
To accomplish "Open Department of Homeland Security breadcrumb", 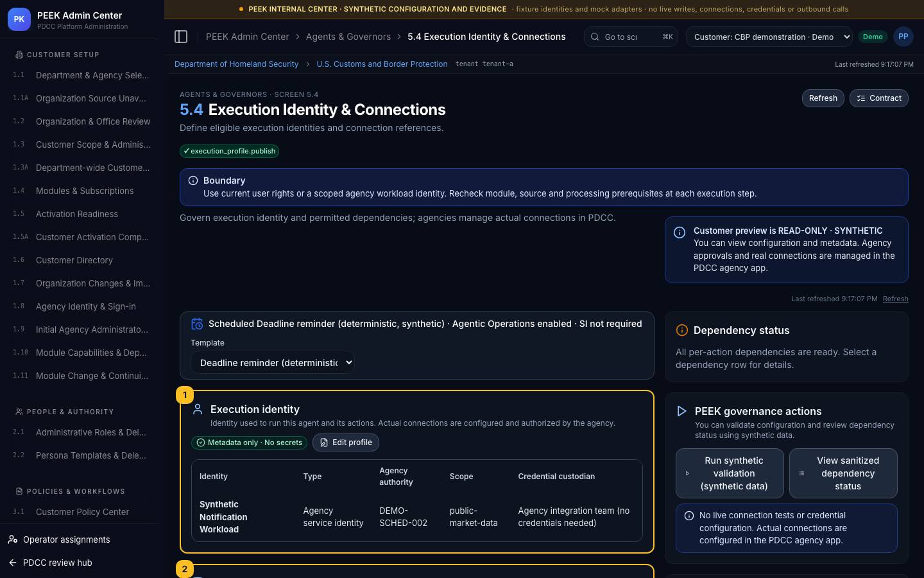I will click(236, 64).
